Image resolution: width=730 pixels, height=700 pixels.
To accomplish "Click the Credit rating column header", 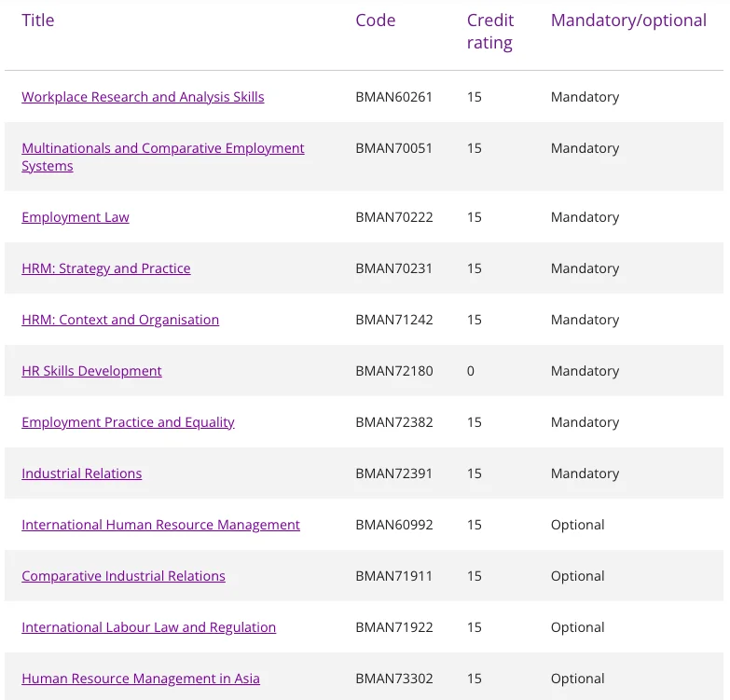I will click(x=490, y=32).
